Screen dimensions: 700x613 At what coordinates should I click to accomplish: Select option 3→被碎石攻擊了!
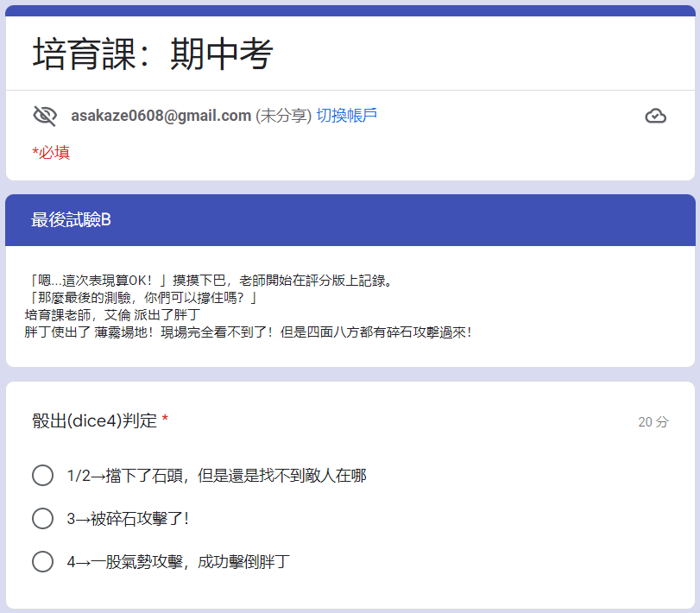(x=42, y=518)
